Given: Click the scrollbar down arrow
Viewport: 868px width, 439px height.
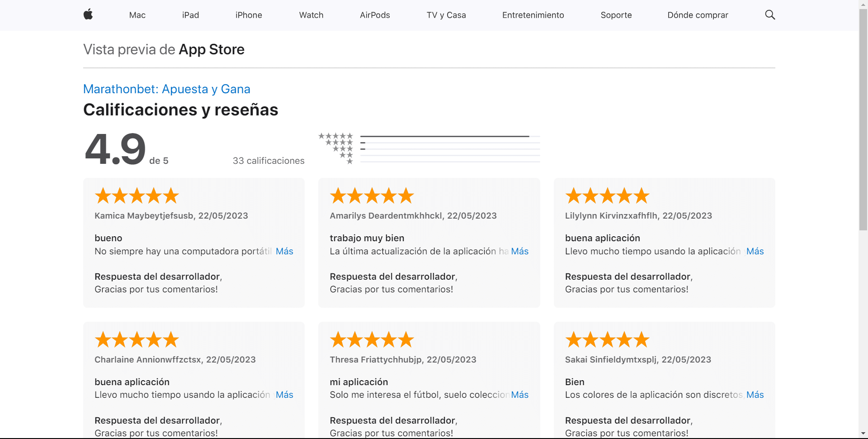Looking at the screenshot, I should coord(863,434).
